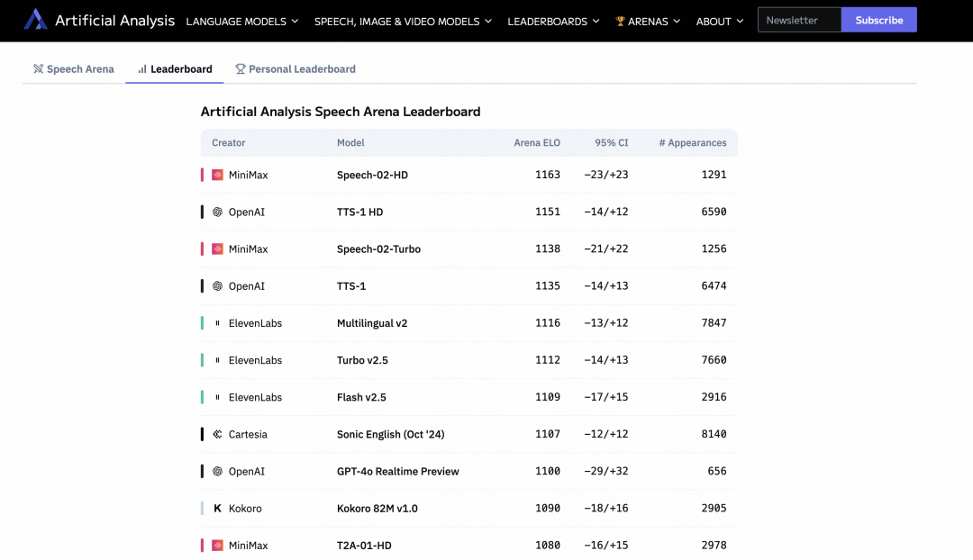Click the Model column header
This screenshot has height=560, width=973.
[x=350, y=142]
